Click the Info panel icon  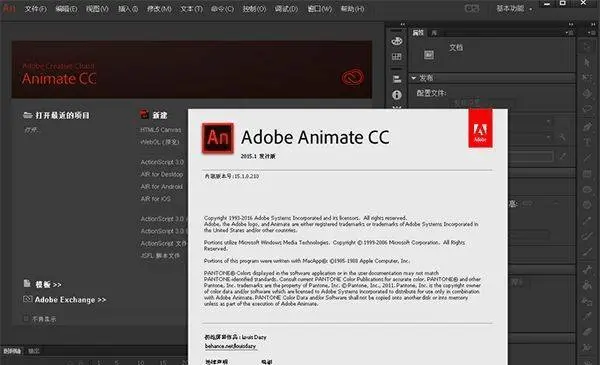(x=397, y=95)
